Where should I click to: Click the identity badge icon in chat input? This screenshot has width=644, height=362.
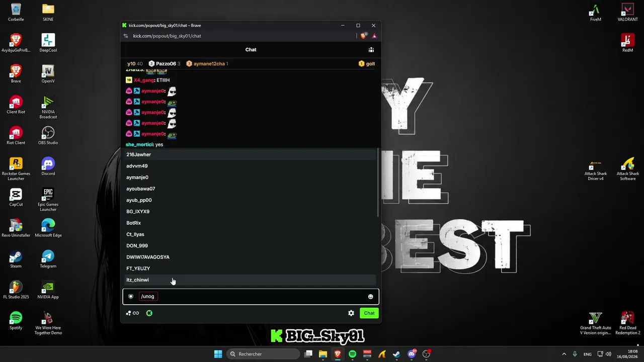coord(131,297)
